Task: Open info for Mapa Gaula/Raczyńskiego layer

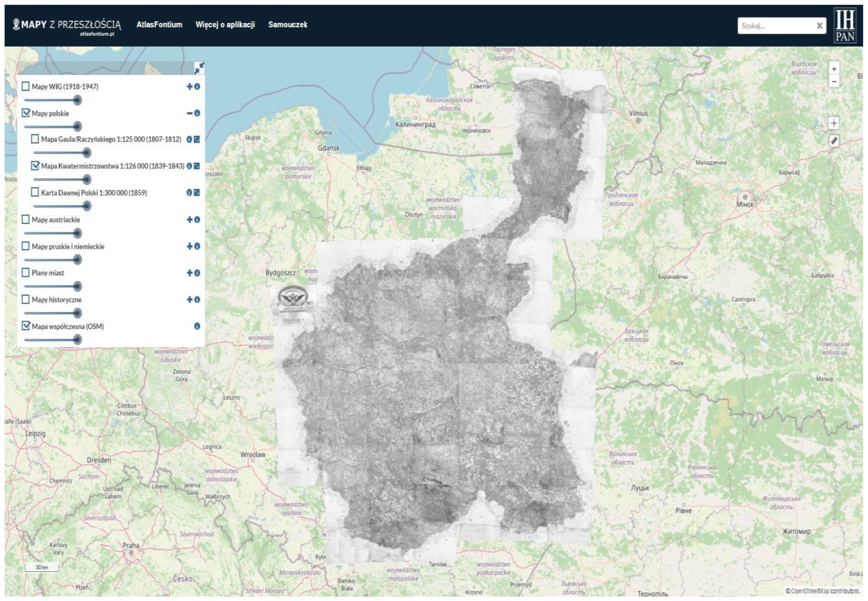Action: tap(190, 139)
